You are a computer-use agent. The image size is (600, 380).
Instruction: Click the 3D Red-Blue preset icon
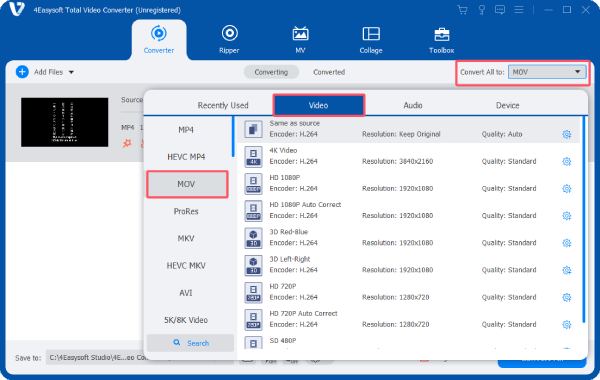tap(253, 238)
